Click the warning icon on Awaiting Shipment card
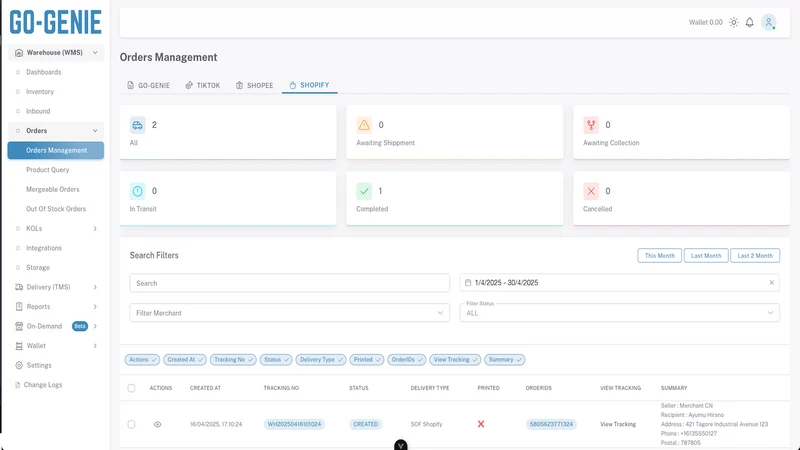800x450 pixels. pos(364,125)
